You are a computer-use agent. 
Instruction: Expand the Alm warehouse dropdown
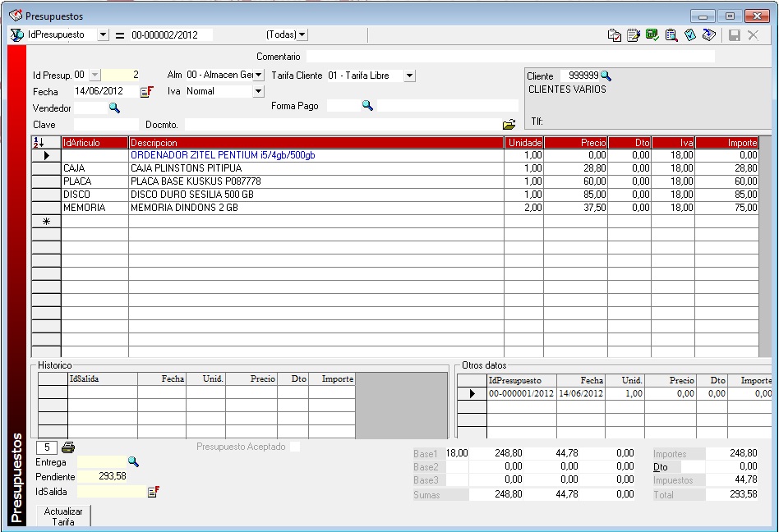[259, 75]
